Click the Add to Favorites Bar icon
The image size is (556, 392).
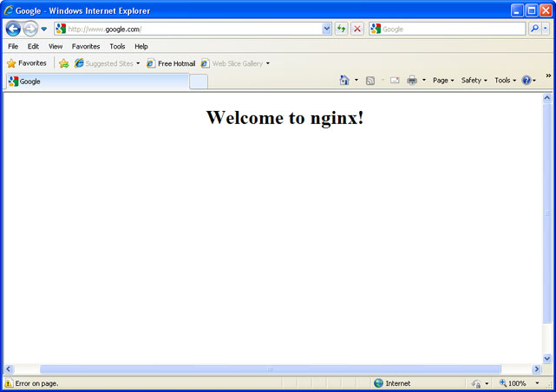tap(64, 63)
